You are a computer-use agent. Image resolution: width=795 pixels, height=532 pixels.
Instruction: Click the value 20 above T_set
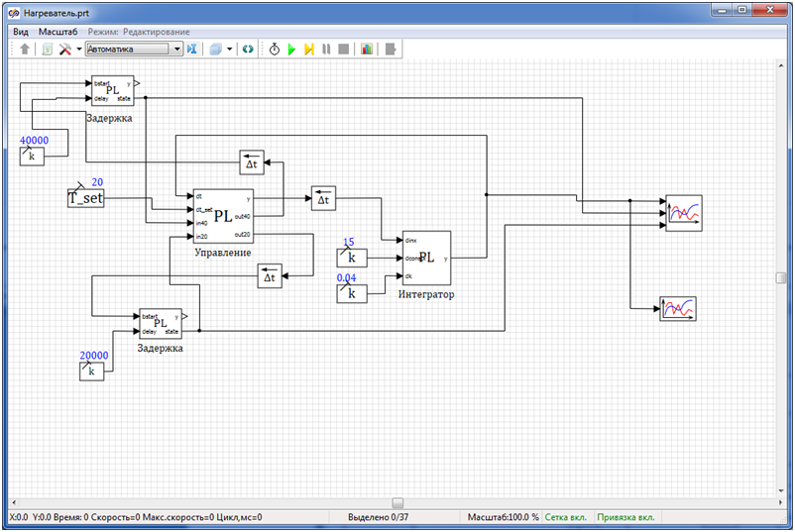click(97, 182)
